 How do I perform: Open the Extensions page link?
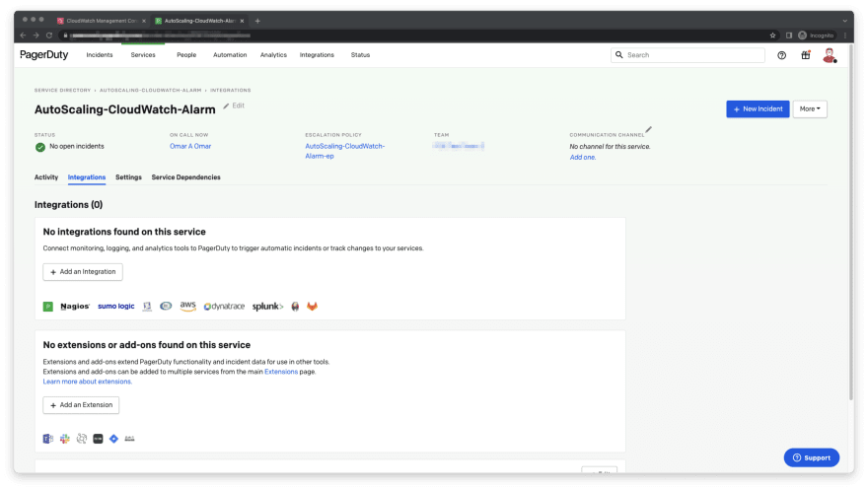coord(281,373)
